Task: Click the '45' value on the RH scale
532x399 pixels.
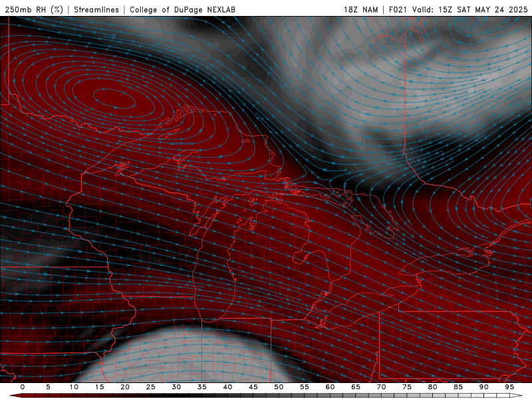Action: coord(253,387)
